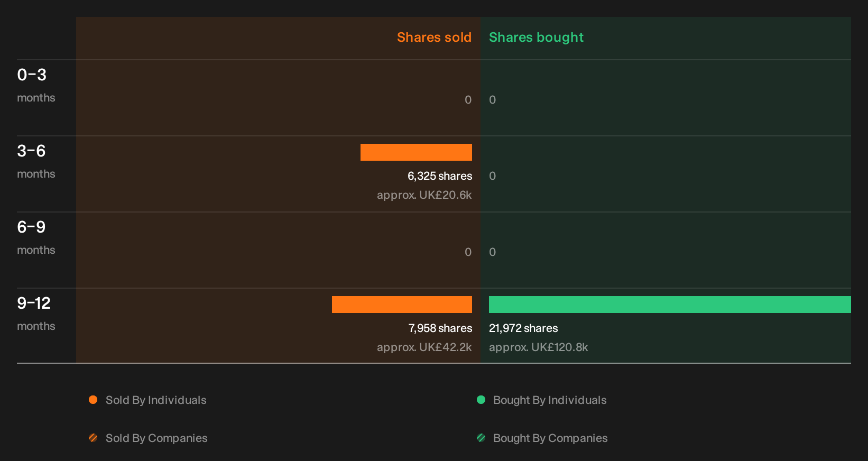Viewport: 868px width, 461px height.
Task: Click the orange Sold By Individuals legend dot
Action: click(x=93, y=400)
